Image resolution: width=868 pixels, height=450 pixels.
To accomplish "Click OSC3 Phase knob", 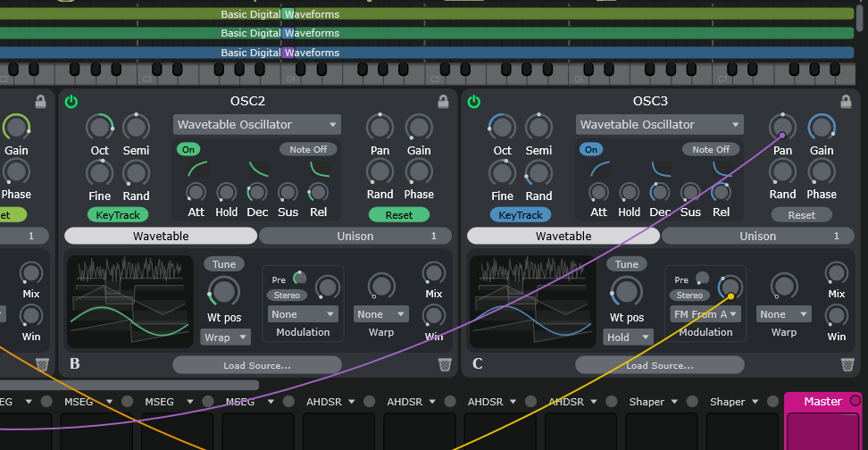I will pos(822,171).
